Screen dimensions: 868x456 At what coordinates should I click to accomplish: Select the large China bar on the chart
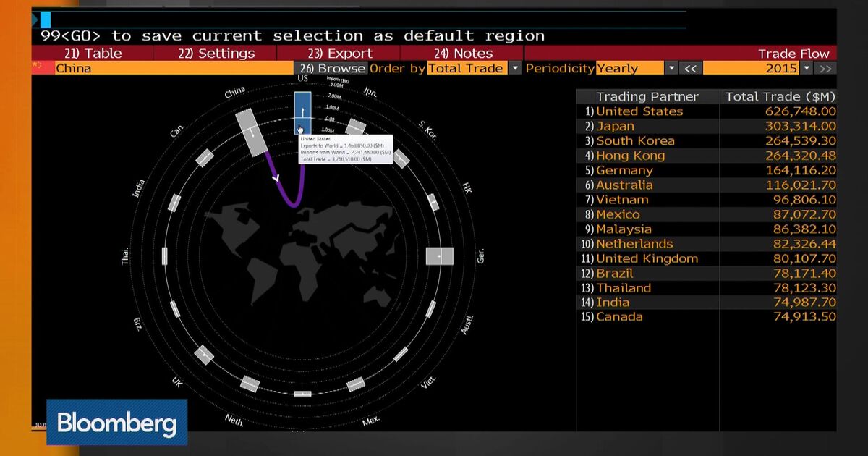click(252, 132)
